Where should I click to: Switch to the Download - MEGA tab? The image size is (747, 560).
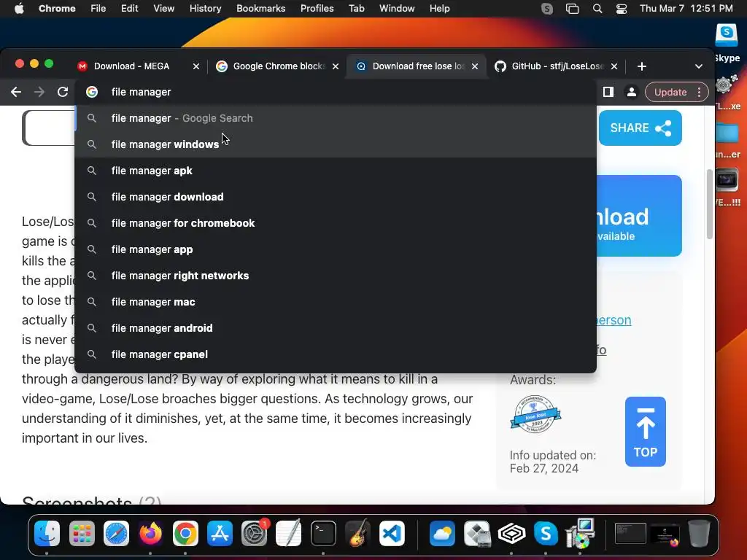coord(131,66)
